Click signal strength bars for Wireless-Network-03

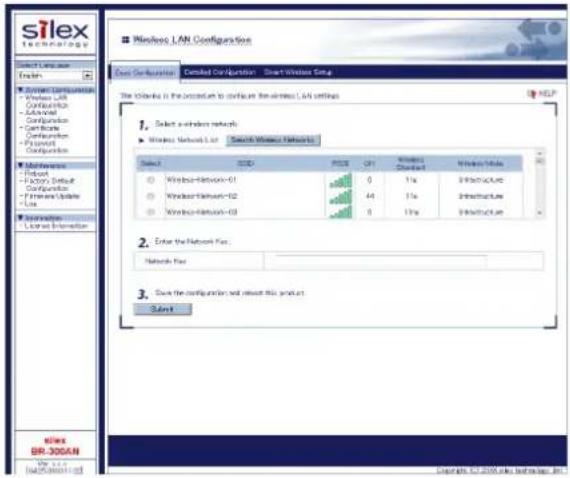click(x=340, y=212)
